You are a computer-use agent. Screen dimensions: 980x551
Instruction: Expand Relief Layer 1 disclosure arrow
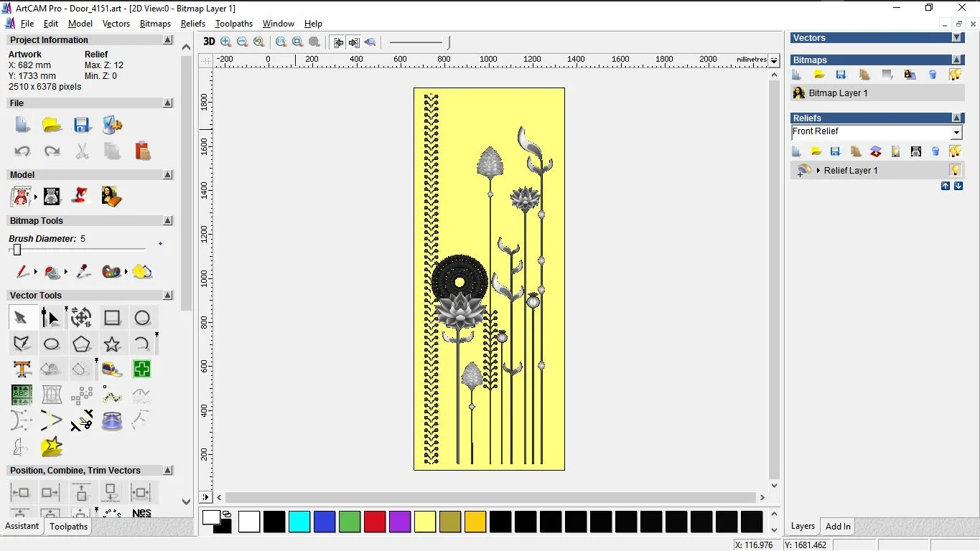pos(818,171)
